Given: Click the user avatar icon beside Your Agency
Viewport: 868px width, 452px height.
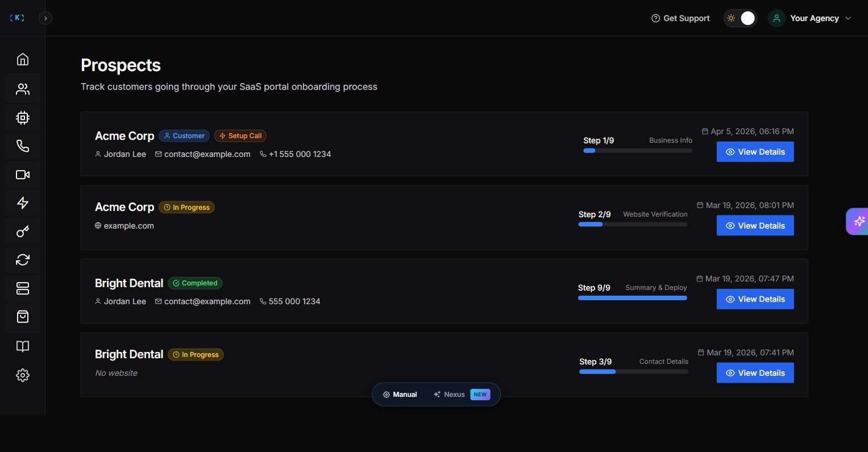Looking at the screenshot, I should tap(776, 18).
